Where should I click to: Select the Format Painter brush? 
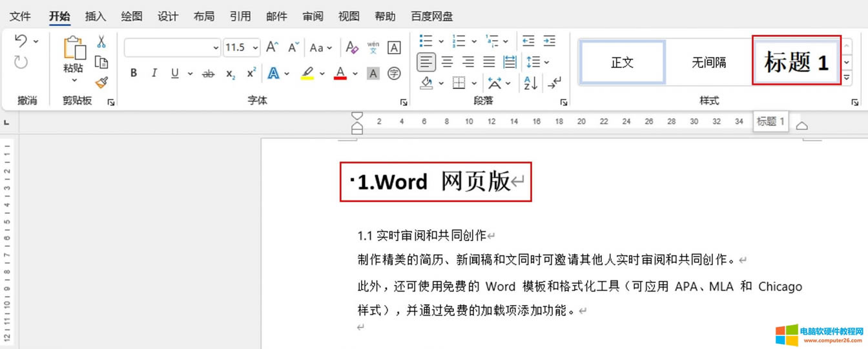pos(101,82)
